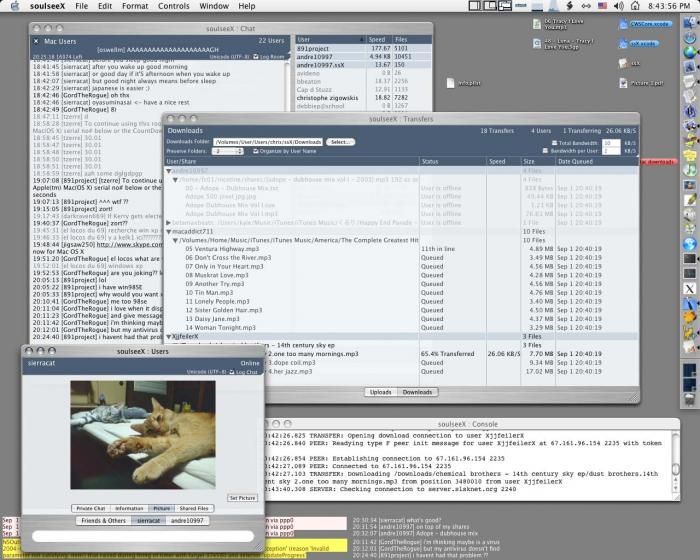Click the volume icon in menu bar
Viewport: 700px width, 560px height.
pyautogui.click(x=619, y=6)
